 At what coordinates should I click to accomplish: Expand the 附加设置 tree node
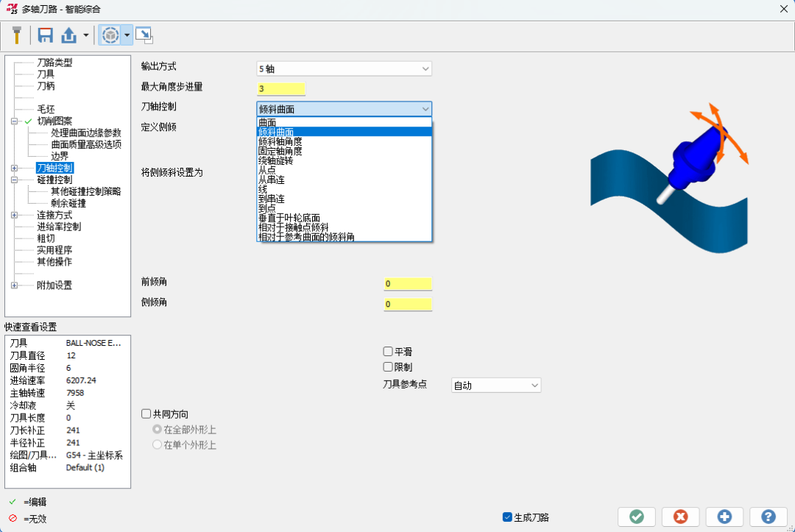pos(14,285)
